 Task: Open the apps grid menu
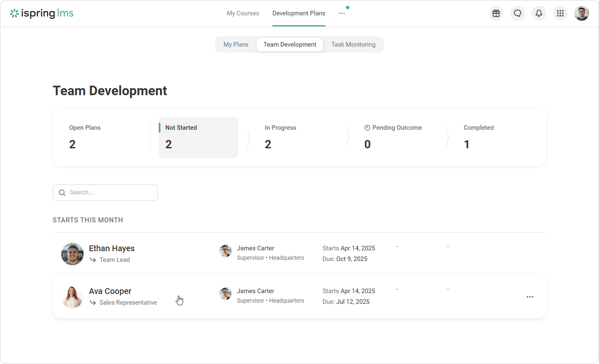[x=560, y=13]
